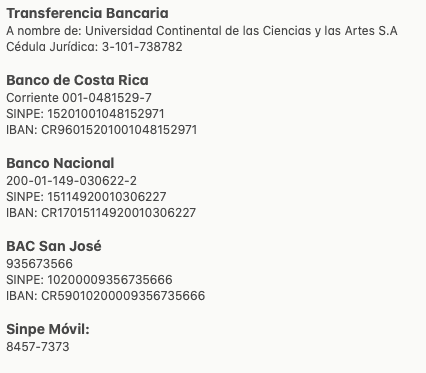Click the SINPE number 15201001048152971
The width and height of the screenshot is (426, 373).
click(106, 114)
